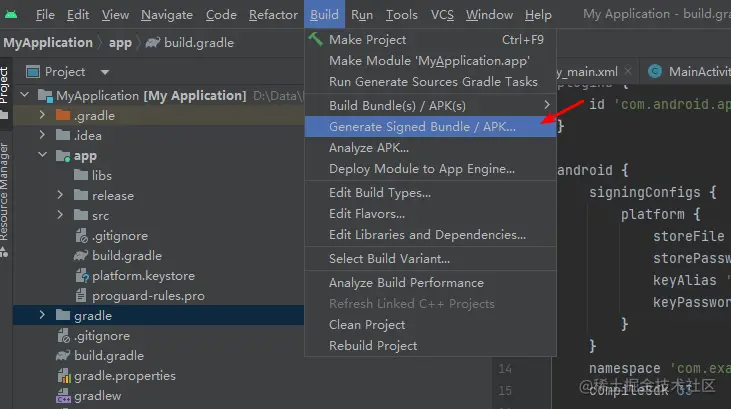Open proguard-rules.pro in the project tree

[x=148, y=296]
